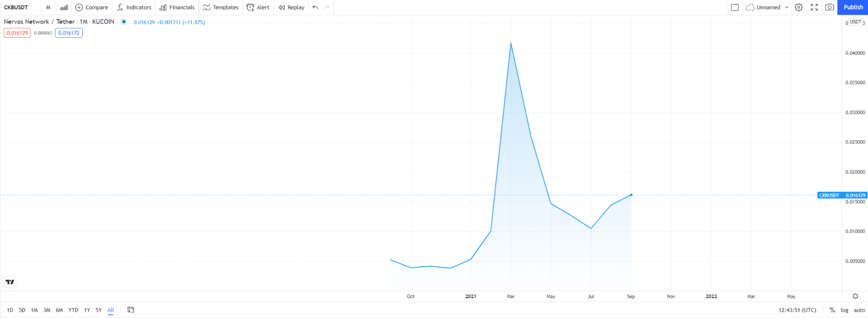The width and height of the screenshot is (868, 318).
Task: Click the red 0.016129 sell price box
Action: pyautogui.click(x=17, y=33)
